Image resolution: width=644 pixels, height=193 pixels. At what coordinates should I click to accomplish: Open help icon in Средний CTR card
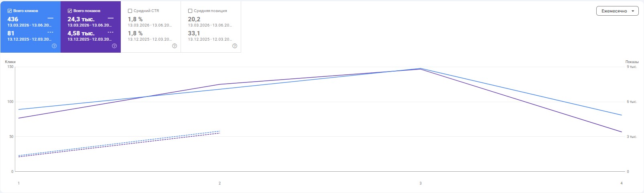click(x=175, y=46)
